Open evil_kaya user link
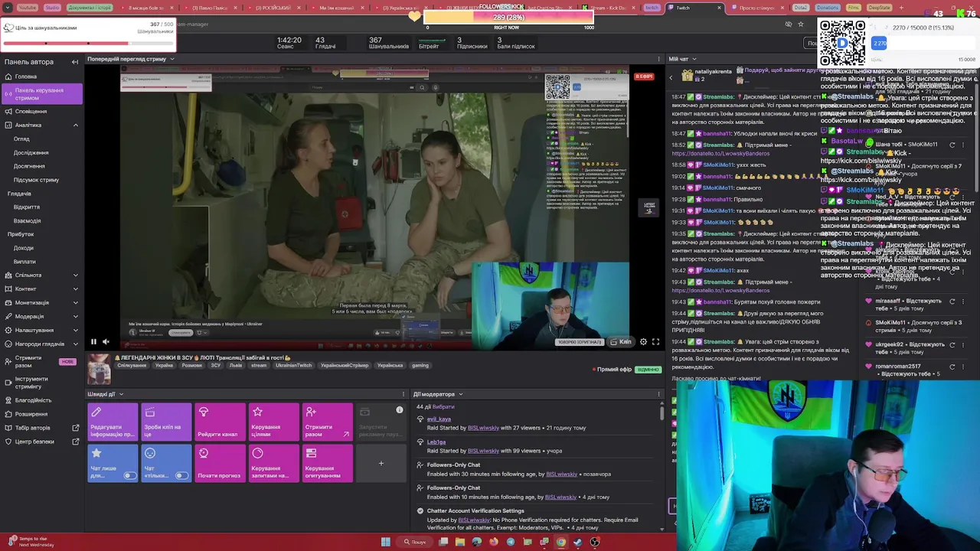 pos(439,419)
